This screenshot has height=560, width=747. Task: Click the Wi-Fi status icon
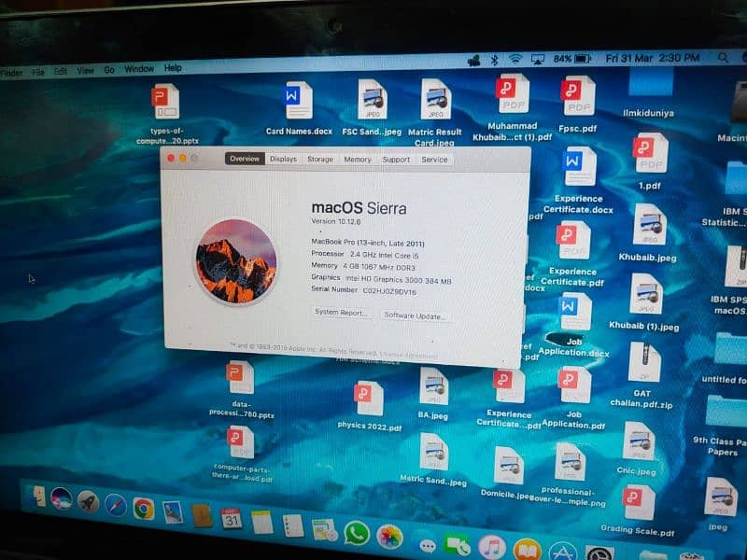(514, 59)
